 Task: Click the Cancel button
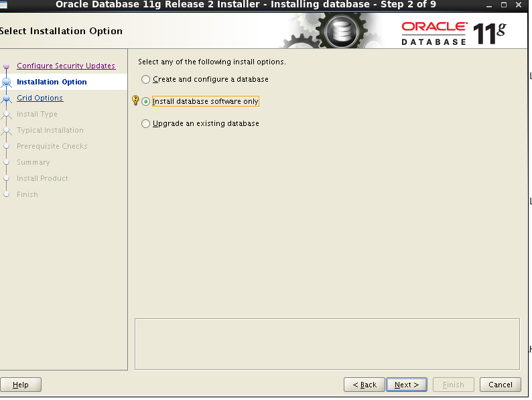click(x=501, y=385)
